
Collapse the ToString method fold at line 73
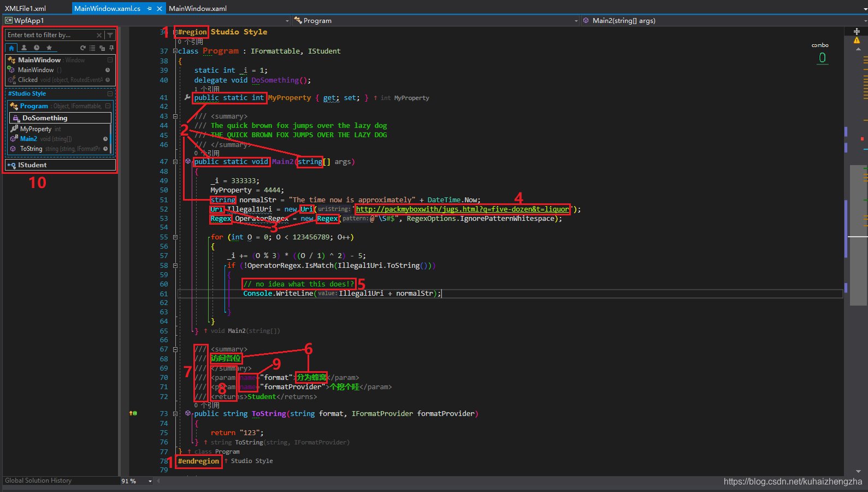[x=175, y=413]
